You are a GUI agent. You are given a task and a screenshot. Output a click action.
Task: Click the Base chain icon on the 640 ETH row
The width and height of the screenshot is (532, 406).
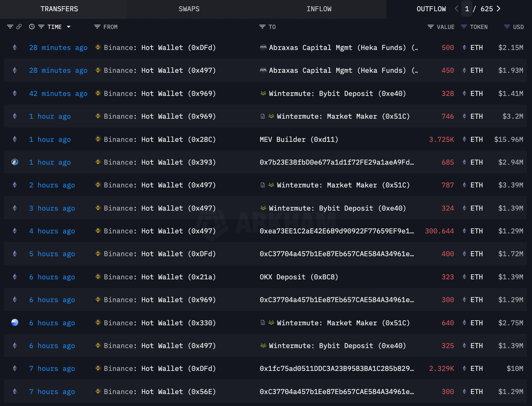[x=15, y=323]
